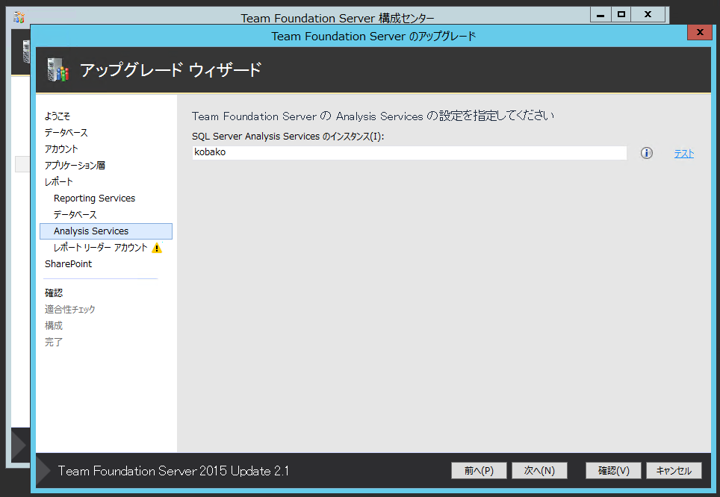Select the top-level データベース step
The height and width of the screenshot is (497, 720).
coord(66,133)
